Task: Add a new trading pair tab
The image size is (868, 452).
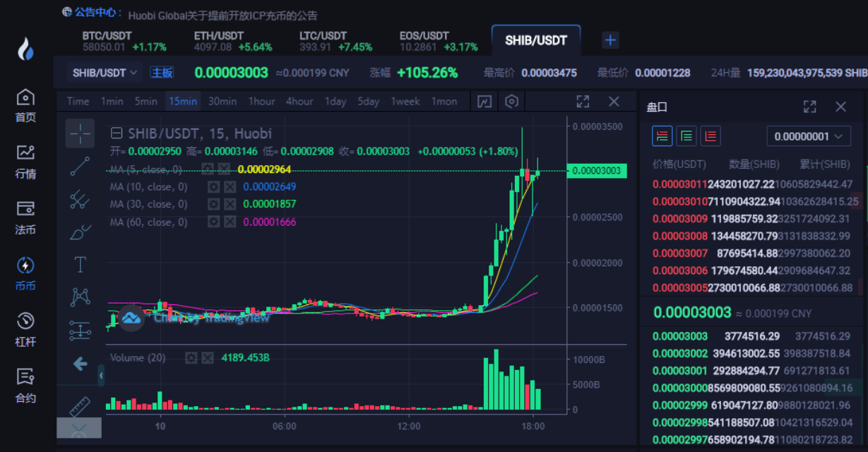Action: tap(610, 40)
